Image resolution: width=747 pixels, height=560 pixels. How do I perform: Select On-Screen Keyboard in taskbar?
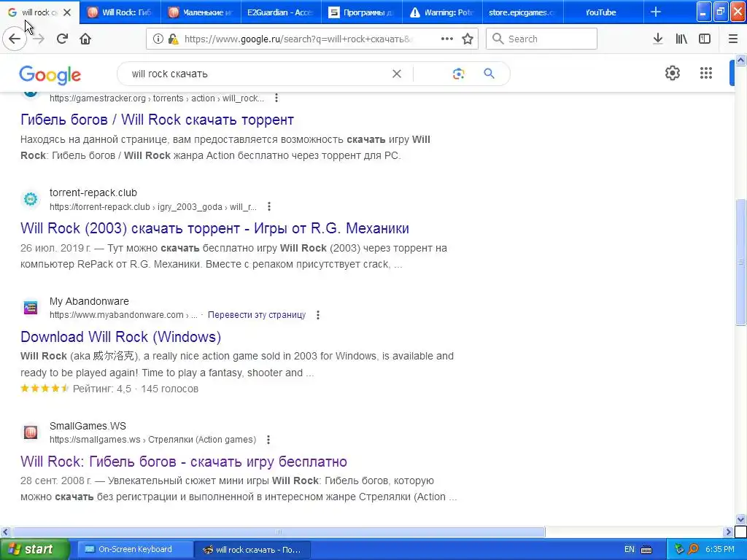(134, 549)
